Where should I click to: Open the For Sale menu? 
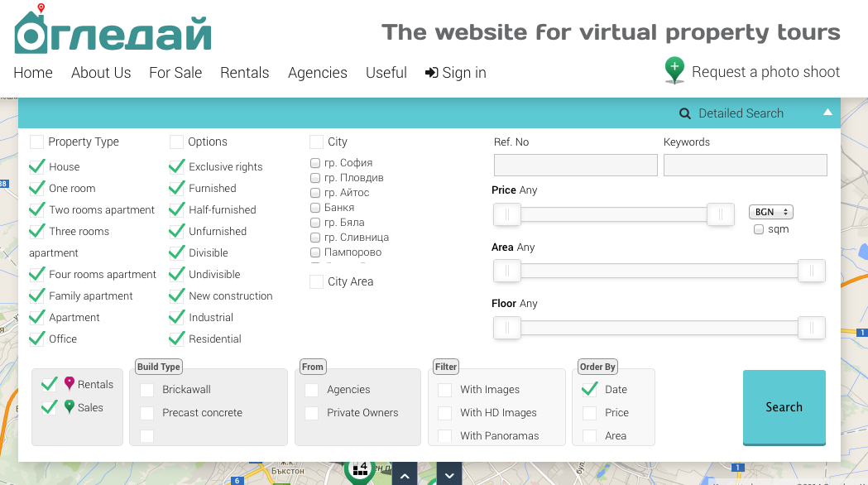point(175,73)
